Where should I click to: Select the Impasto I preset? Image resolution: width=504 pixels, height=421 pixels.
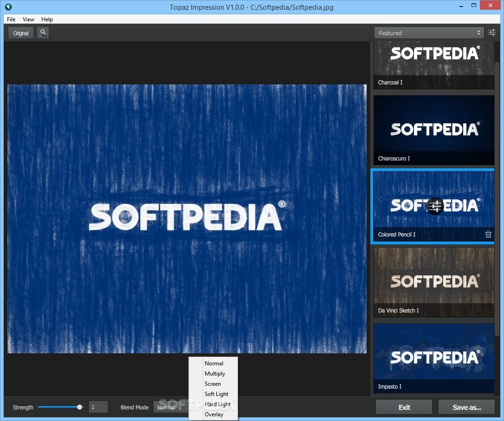433,358
